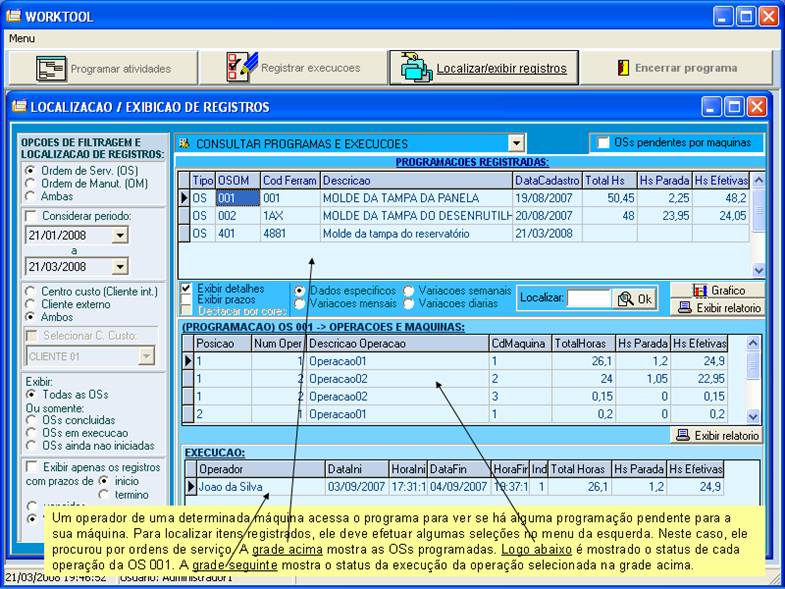This screenshot has width=785, height=589.
Task: Select row MOLDE DA TAMPA DO DESENRUTILH
Action: 465,216
